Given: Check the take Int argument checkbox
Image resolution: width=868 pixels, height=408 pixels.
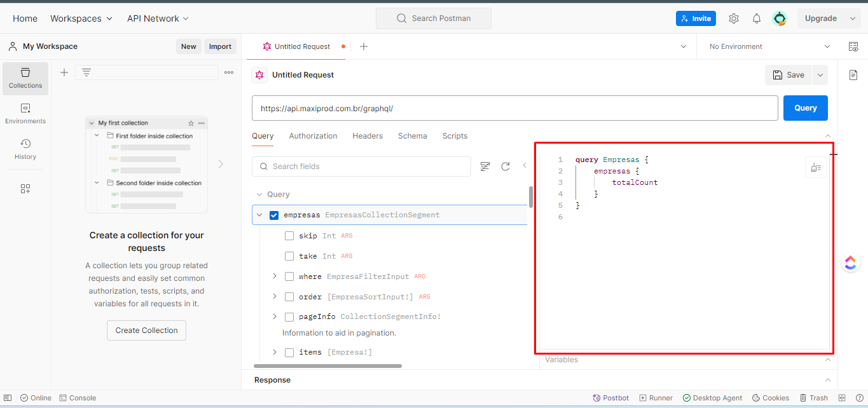Looking at the screenshot, I should click(289, 256).
